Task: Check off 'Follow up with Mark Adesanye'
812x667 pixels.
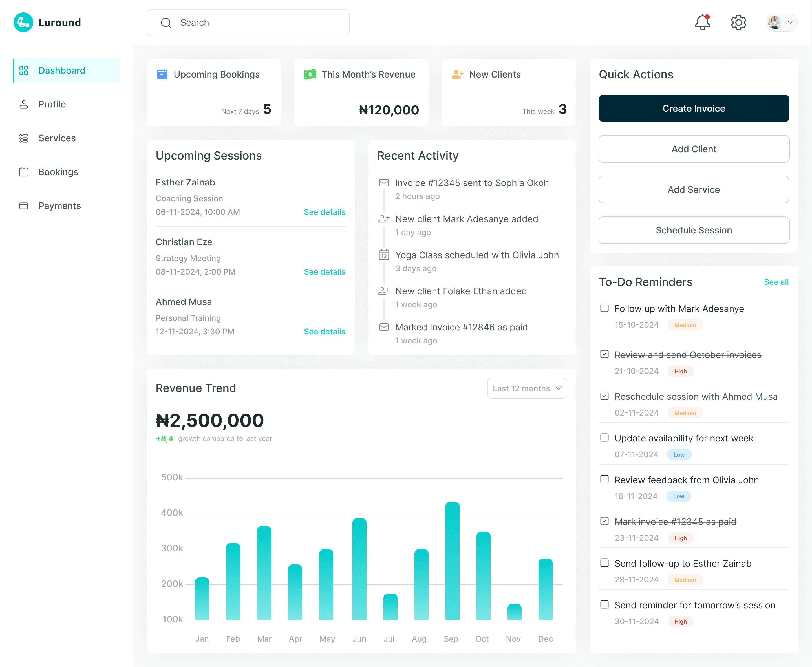Action: (604, 308)
